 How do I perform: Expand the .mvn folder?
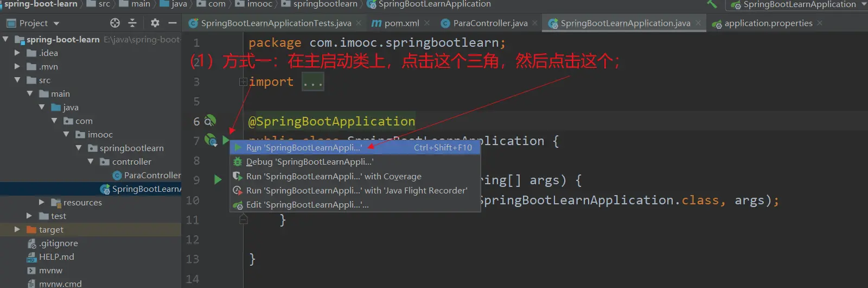click(17, 66)
